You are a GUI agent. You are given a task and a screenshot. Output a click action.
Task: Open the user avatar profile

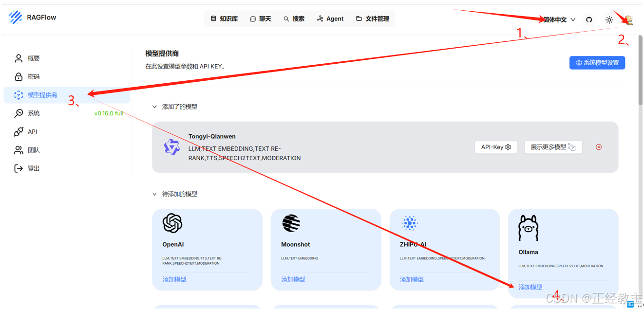tap(629, 20)
